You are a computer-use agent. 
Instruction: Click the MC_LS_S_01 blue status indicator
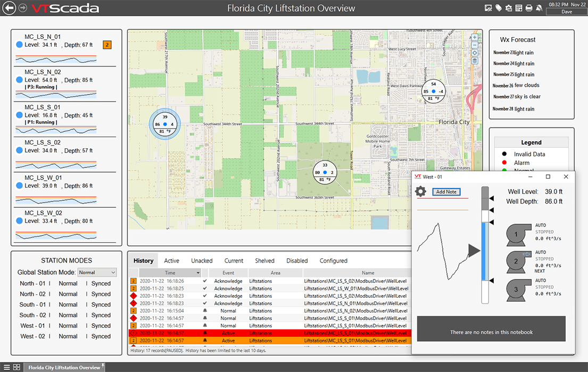pyautogui.click(x=19, y=115)
